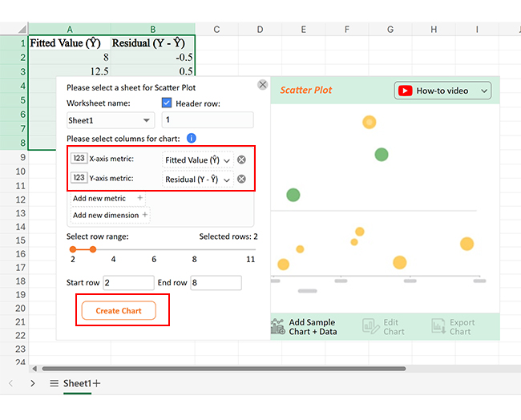This screenshot has height=420, width=521.
Task: Toggle the Header row checkbox
Action: (x=167, y=103)
